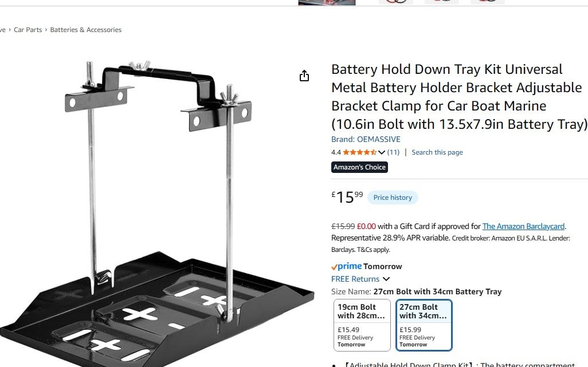This screenshot has width=588, height=367.
Task: Select the 19cm Bolt size option
Action: click(362, 325)
